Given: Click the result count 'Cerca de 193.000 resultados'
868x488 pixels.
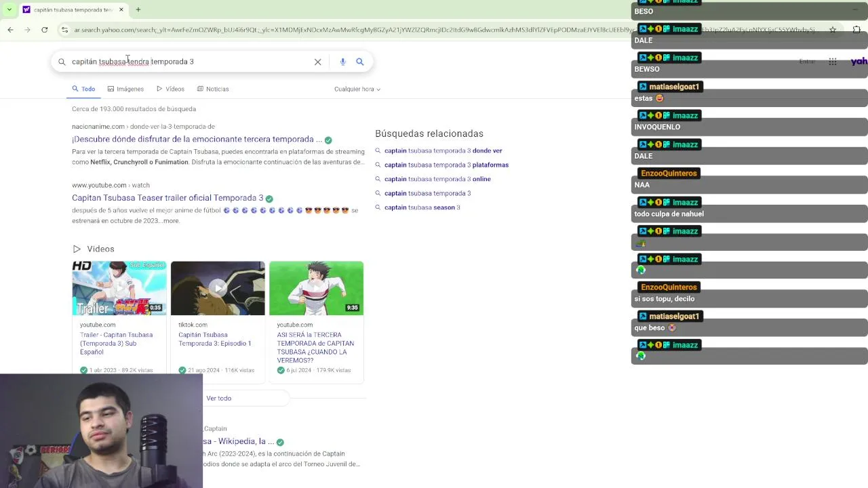Looking at the screenshot, I should pyautogui.click(x=134, y=109).
